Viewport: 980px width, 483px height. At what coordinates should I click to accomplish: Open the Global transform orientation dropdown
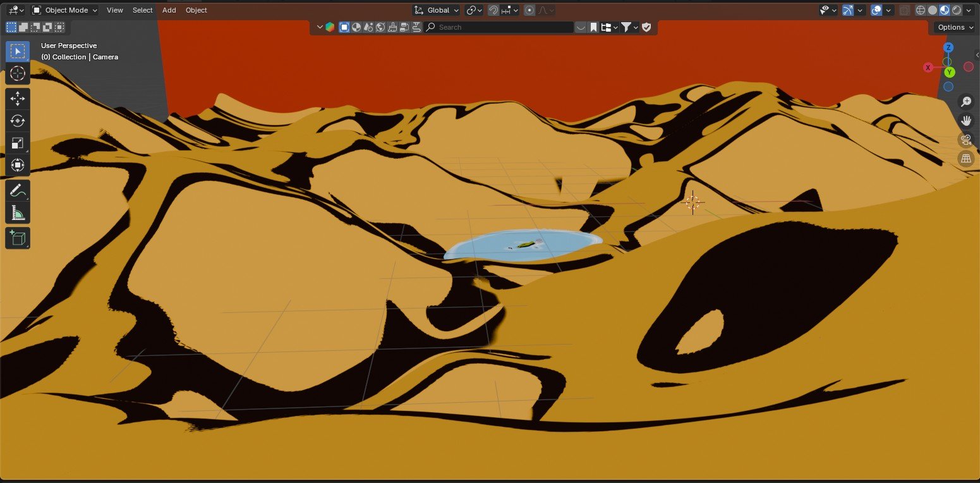[436, 10]
